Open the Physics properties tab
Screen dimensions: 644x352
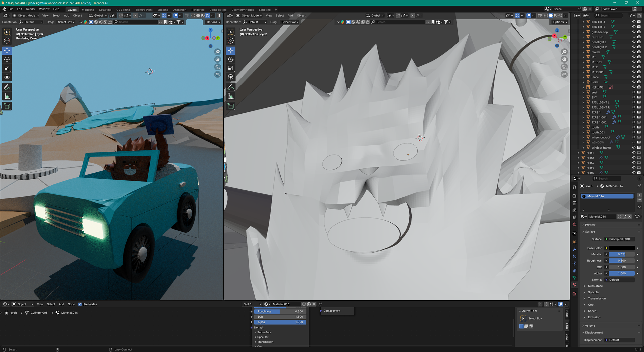click(574, 263)
